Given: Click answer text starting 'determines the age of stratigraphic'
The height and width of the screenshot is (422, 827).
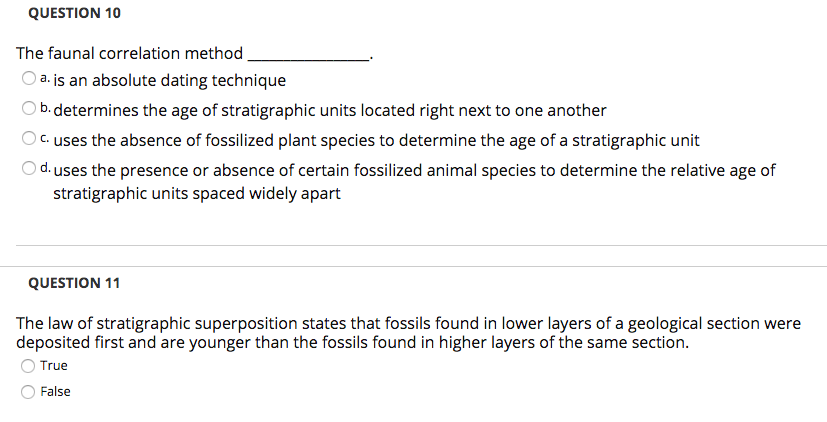Looking at the screenshot, I should click(x=330, y=111).
